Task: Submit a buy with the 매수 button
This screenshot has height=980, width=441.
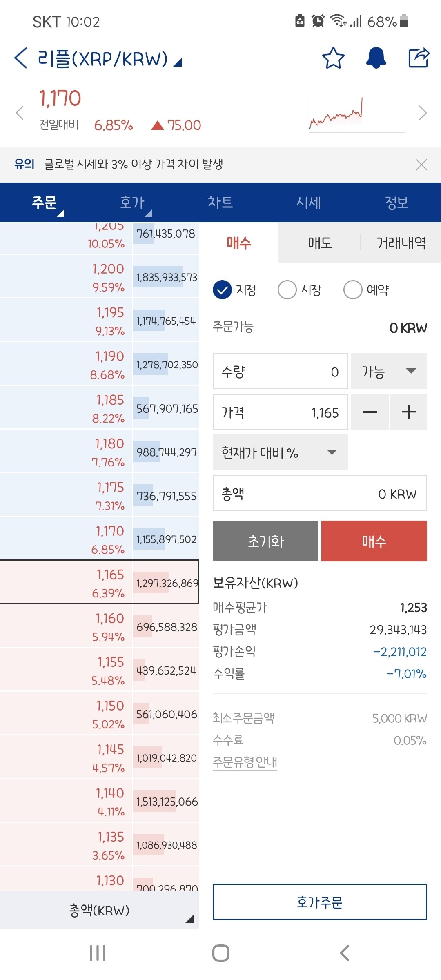Action: pyautogui.click(x=374, y=541)
